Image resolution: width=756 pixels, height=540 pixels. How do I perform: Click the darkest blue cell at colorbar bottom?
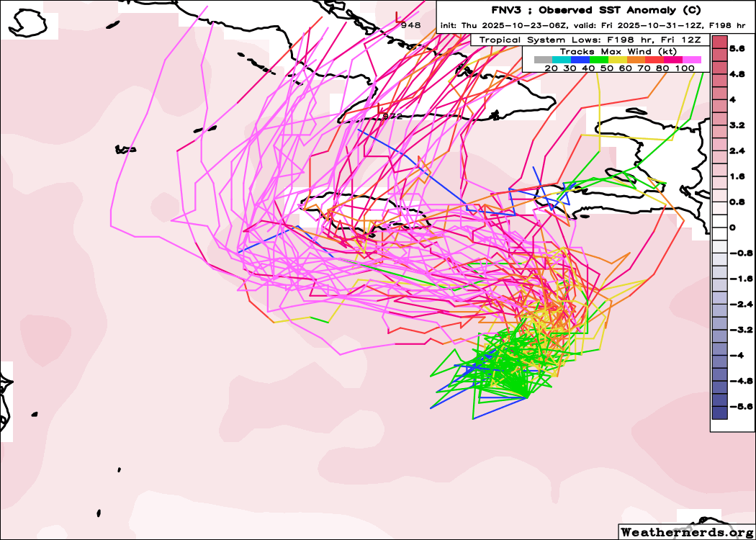719,413
